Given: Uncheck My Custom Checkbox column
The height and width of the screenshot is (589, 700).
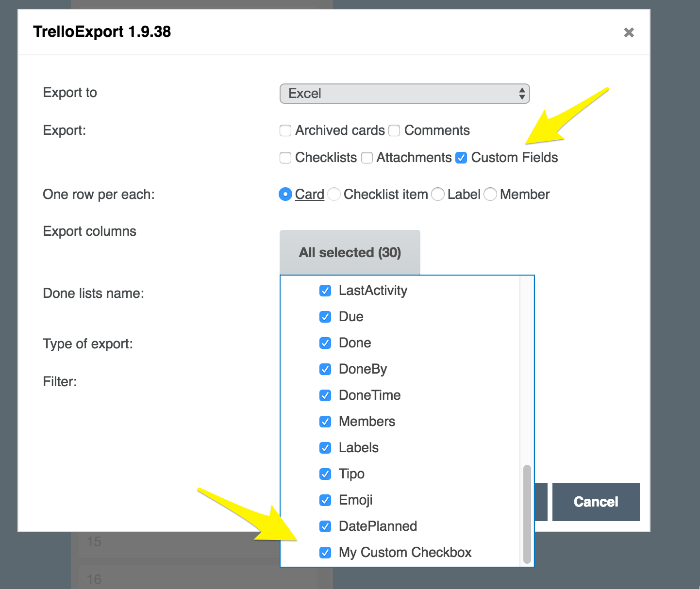Looking at the screenshot, I should pos(325,552).
